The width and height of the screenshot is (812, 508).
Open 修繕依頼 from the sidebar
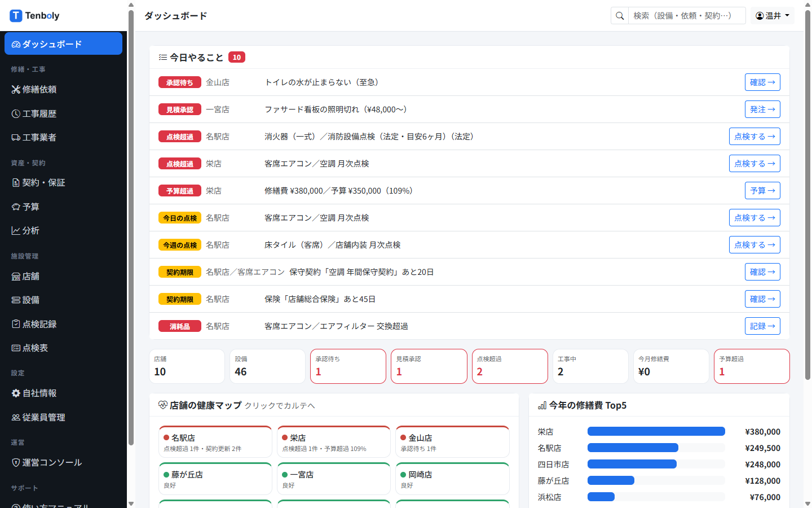point(63,89)
